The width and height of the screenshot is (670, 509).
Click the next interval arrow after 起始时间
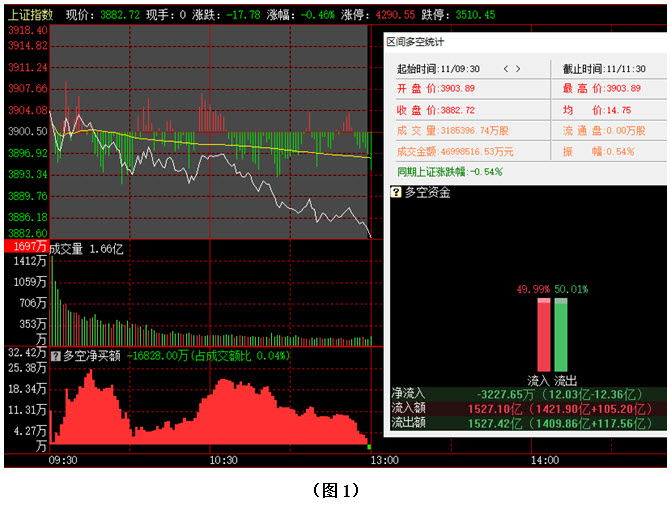click(x=519, y=69)
